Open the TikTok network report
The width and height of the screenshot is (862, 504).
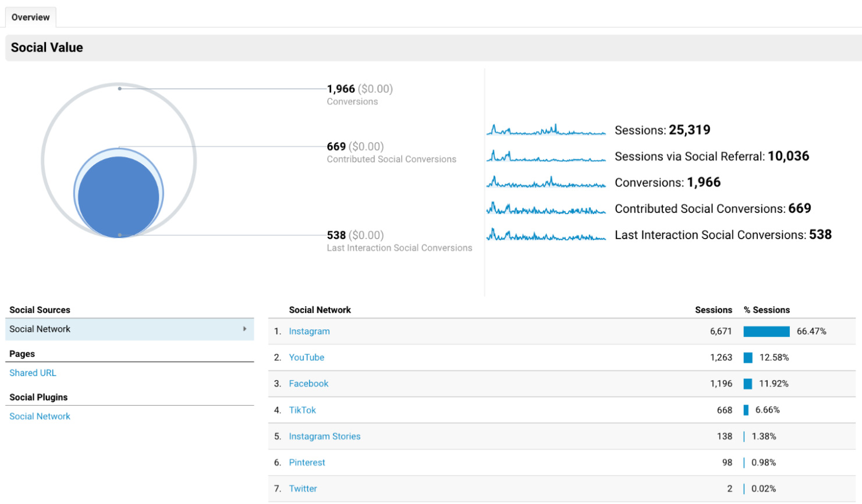point(302,410)
